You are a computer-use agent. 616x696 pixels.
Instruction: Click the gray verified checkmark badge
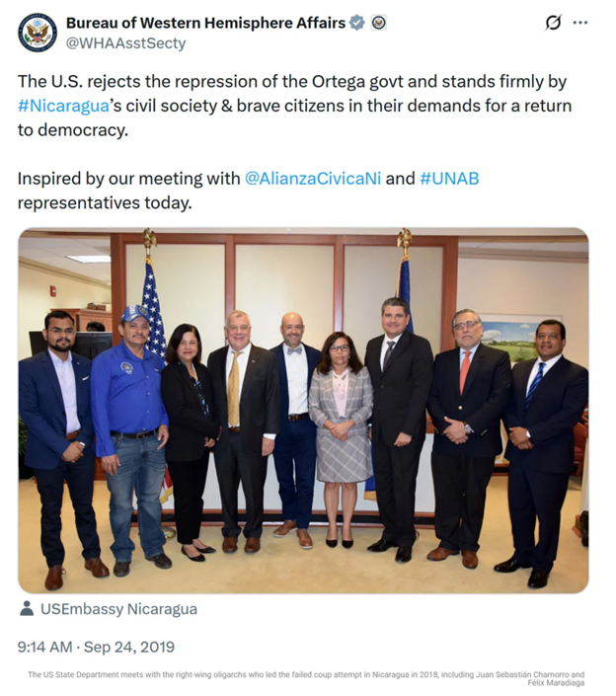357,23
